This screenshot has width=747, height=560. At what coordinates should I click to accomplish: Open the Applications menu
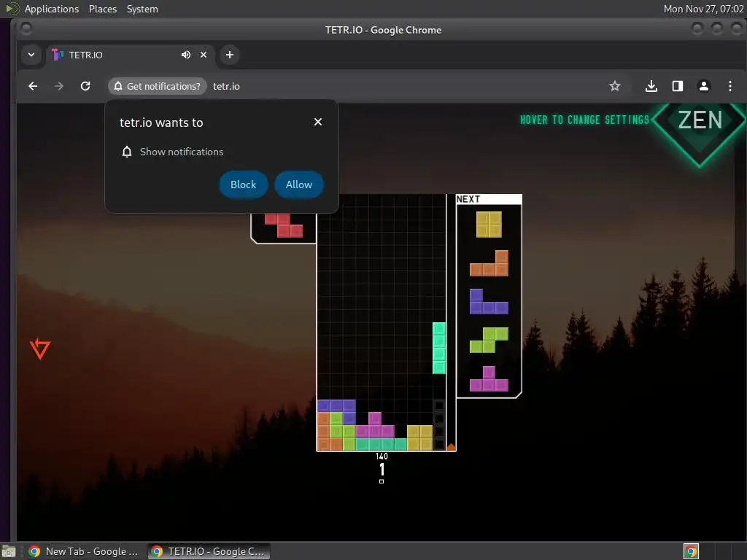click(52, 9)
